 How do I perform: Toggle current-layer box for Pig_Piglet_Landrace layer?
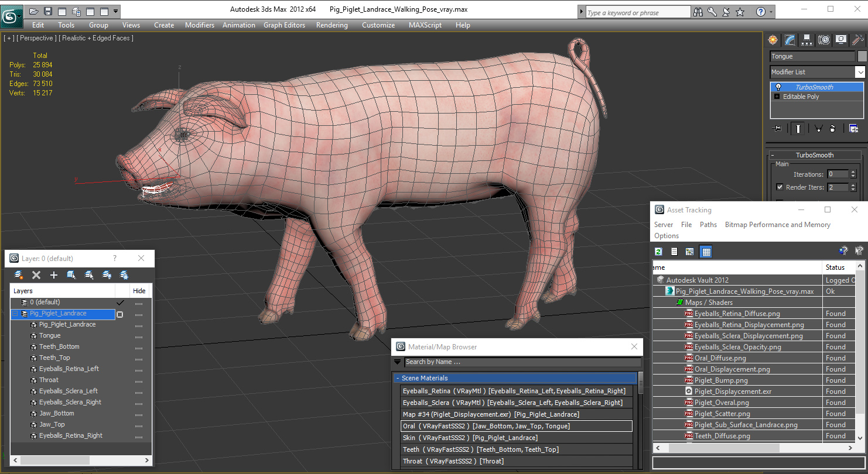[x=120, y=314]
